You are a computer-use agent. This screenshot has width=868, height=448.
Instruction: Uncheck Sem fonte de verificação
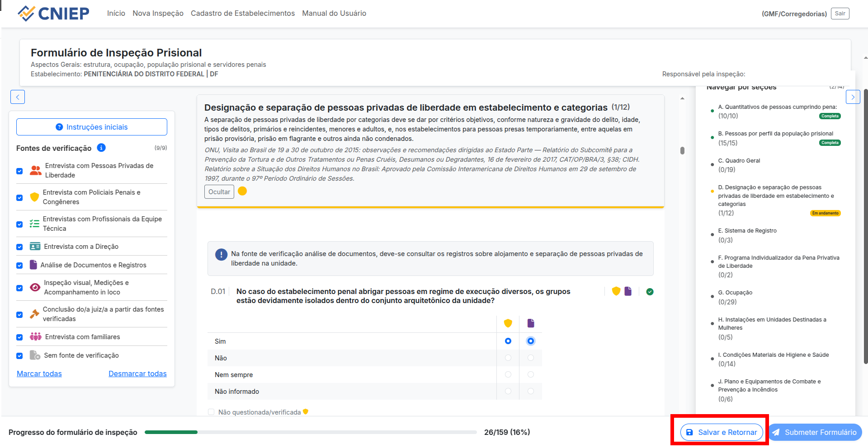[19, 355]
